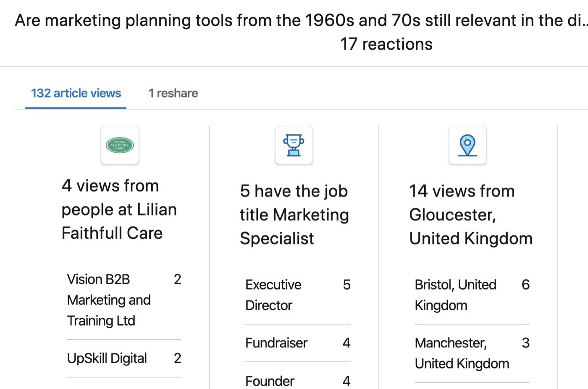Image resolution: width=588 pixels, height=389 pixels.
Task: Select the Fundraiser job title row
Action: (298, 343)
